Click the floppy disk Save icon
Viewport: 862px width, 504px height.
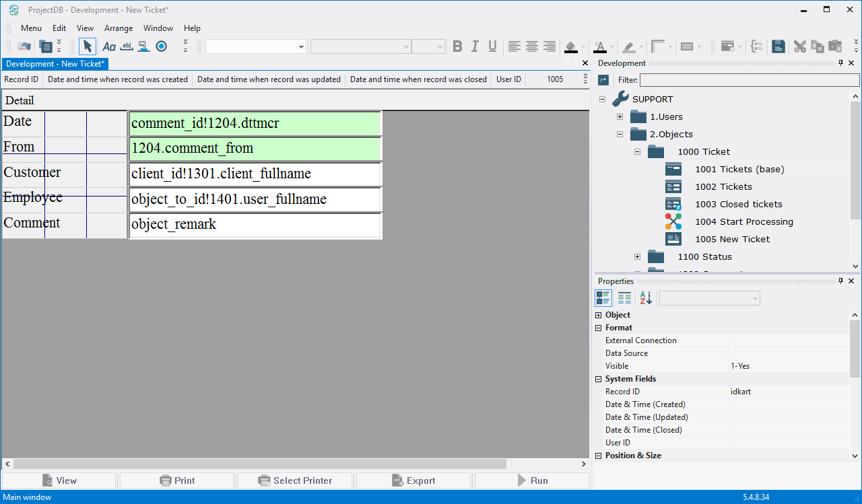click(x=778, y=46)
